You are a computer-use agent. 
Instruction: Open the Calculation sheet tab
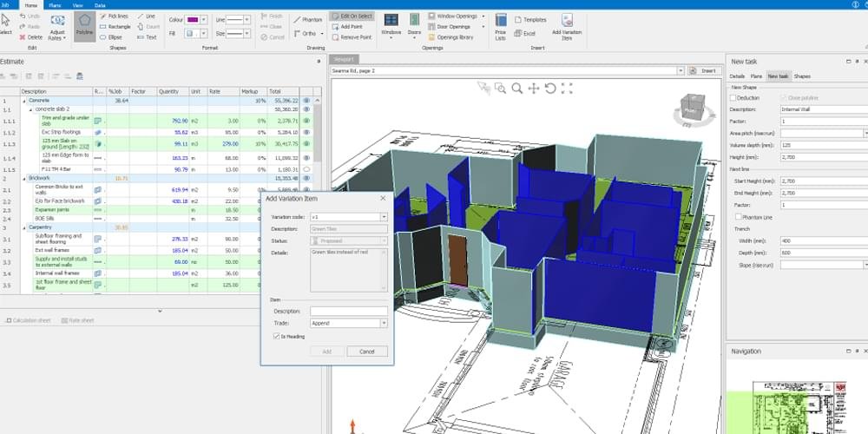27,320
